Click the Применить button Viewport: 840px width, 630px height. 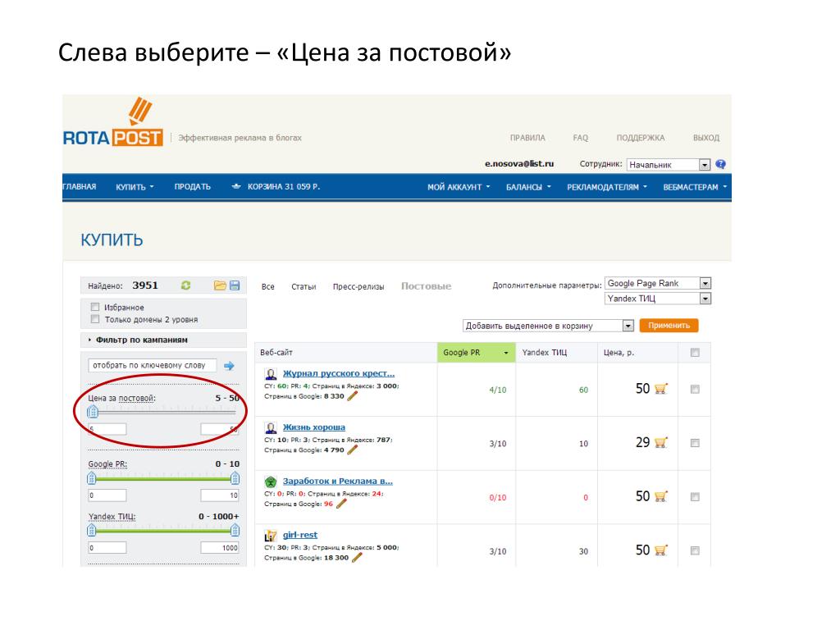pyautogui.click(x=669, y=325)
